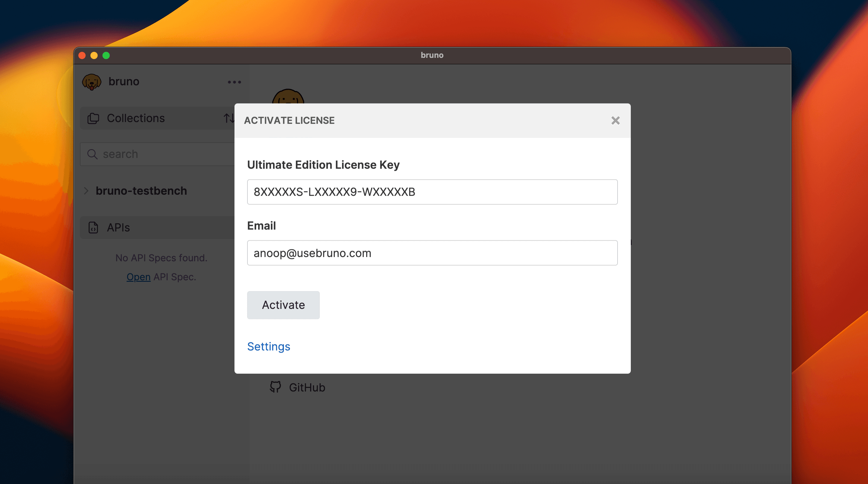Click the bruno dog logo in sidebar
Viewport: 868px width, 484px height.
click(x=92, y=82)
